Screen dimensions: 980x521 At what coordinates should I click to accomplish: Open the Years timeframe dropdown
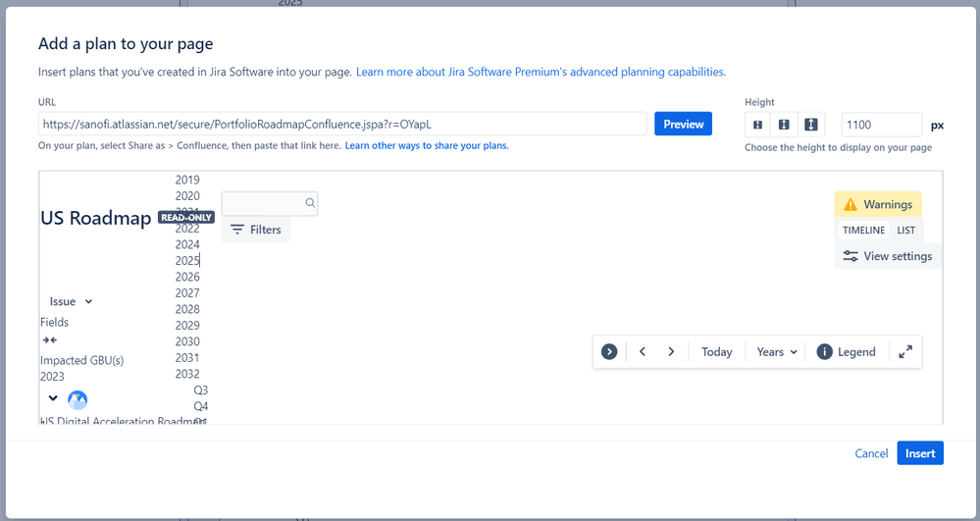click(776, 352)
